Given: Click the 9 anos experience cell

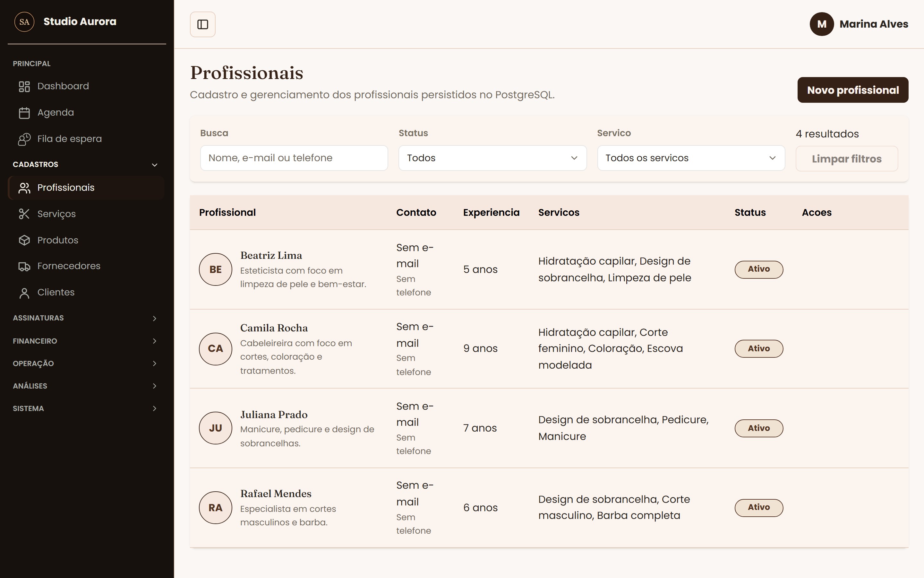Looking at the screenshot, I should (480, 349).
